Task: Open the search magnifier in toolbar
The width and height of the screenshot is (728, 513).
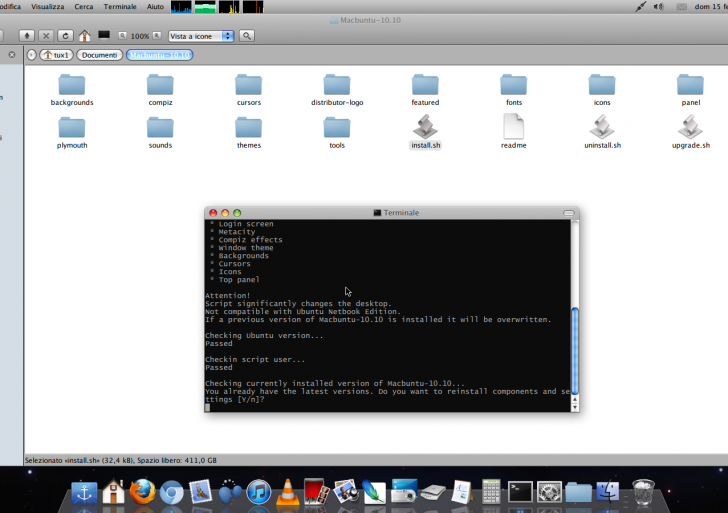Action: click(x=247, y=36)
